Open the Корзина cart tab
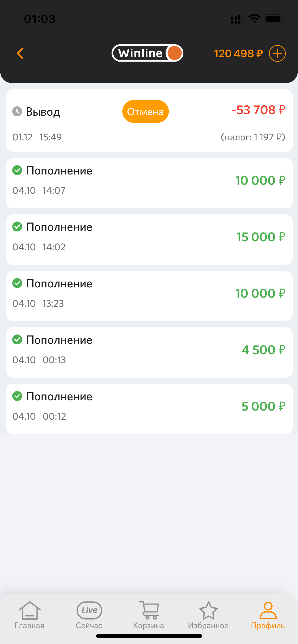 [149, 614]
